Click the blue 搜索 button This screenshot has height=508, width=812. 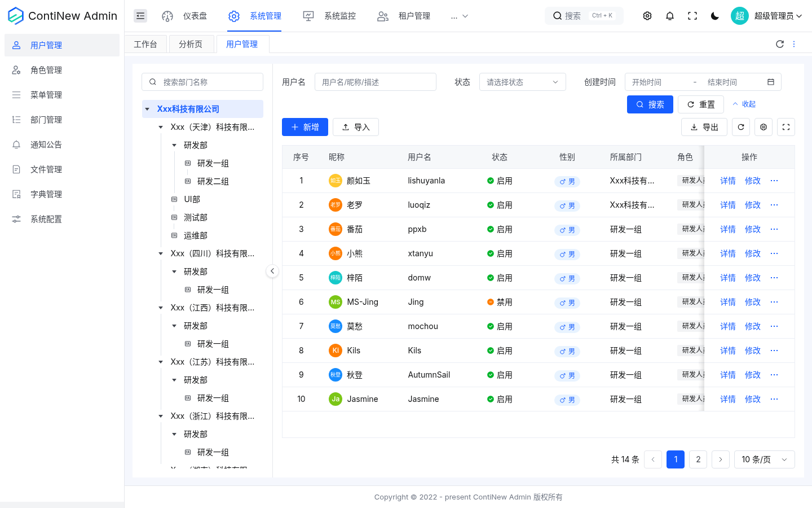[x=650, y=104]
